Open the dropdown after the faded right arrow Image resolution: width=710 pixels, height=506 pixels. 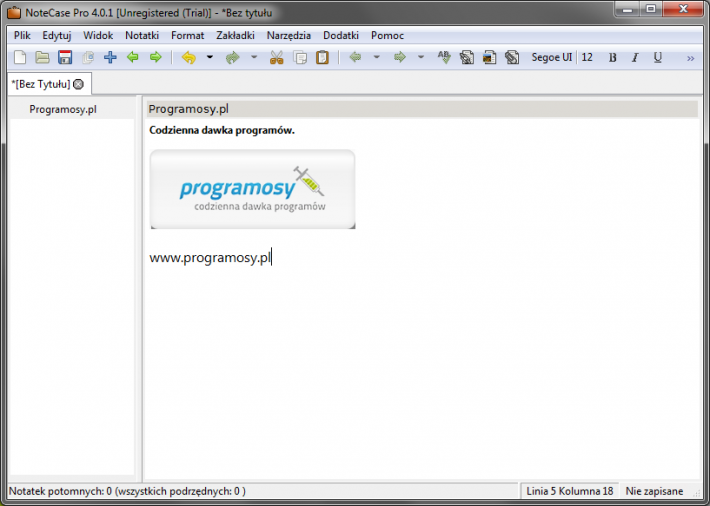[421, 57]
